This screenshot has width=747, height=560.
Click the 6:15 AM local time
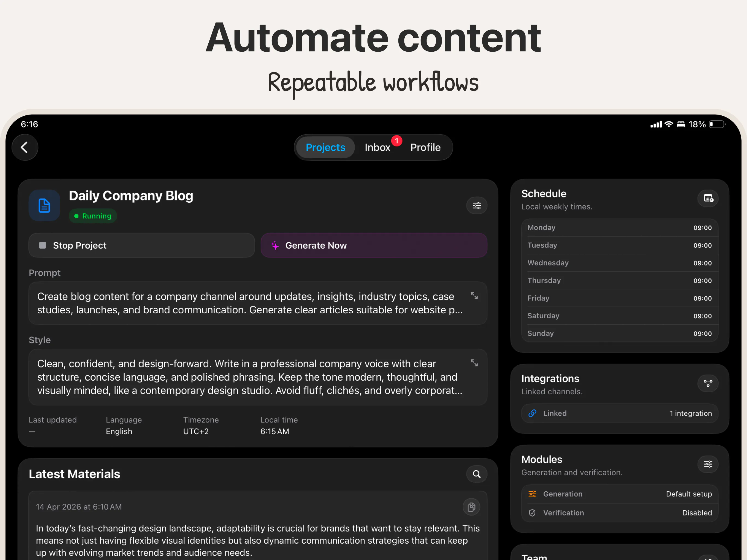coord(275,431)
